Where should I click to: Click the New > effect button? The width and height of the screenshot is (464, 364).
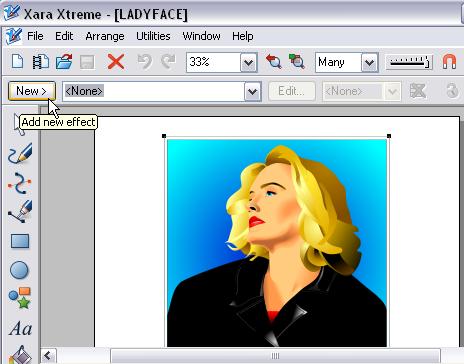[x=32, y=91]
